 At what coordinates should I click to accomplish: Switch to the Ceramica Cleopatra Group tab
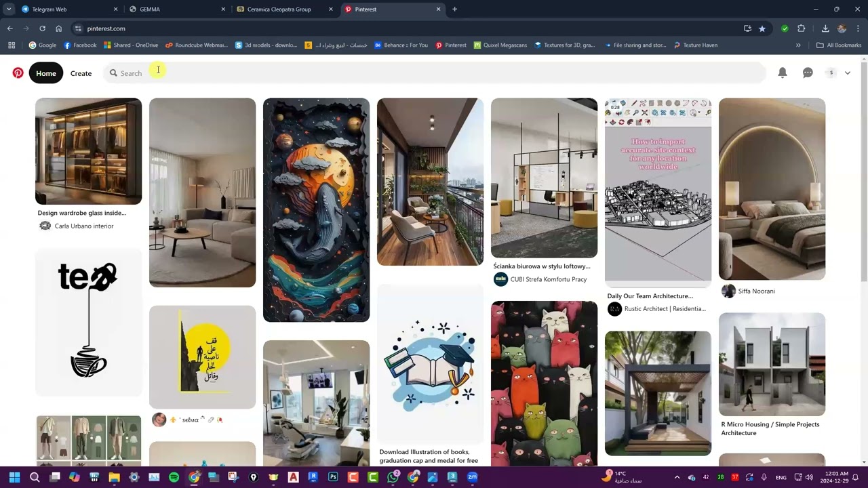coord(285,9)
